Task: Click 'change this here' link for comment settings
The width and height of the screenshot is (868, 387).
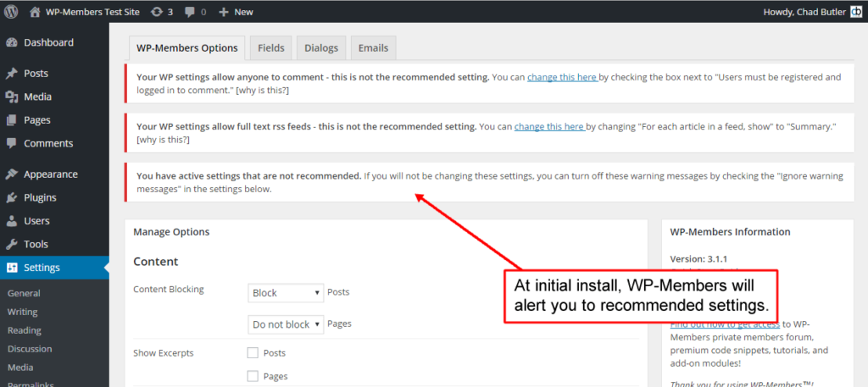Action: (563, 77)
